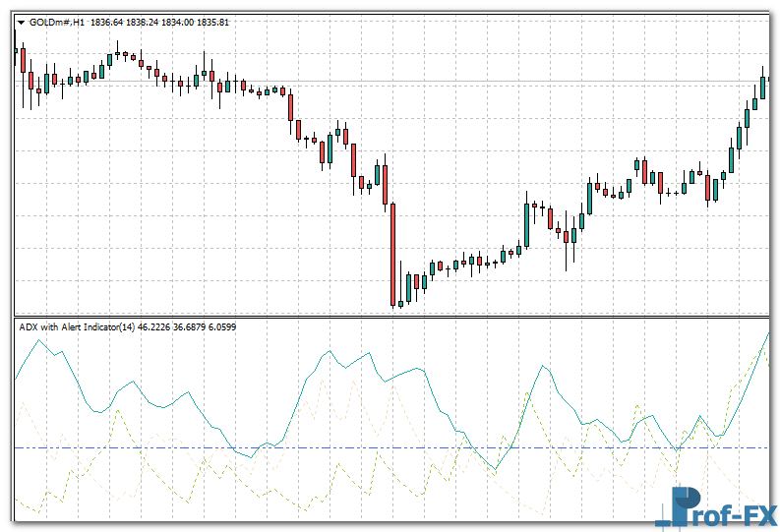Click the GOLDm#,H1 symbol label
The width and height of the screenshot is (780, 532).
[57, 23]
